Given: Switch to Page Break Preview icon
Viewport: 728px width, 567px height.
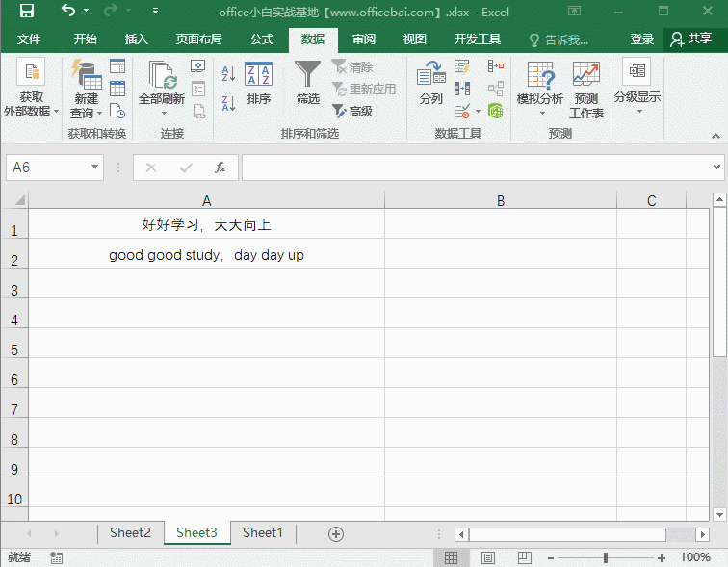Looking at the screenshot, I should coord(525,557).
